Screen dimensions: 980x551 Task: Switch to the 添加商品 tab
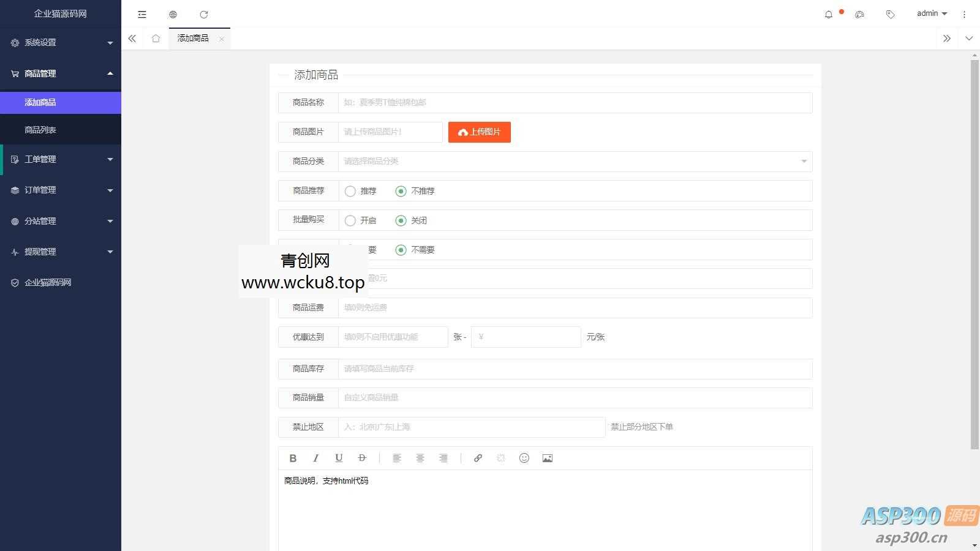tap(193, 38)
